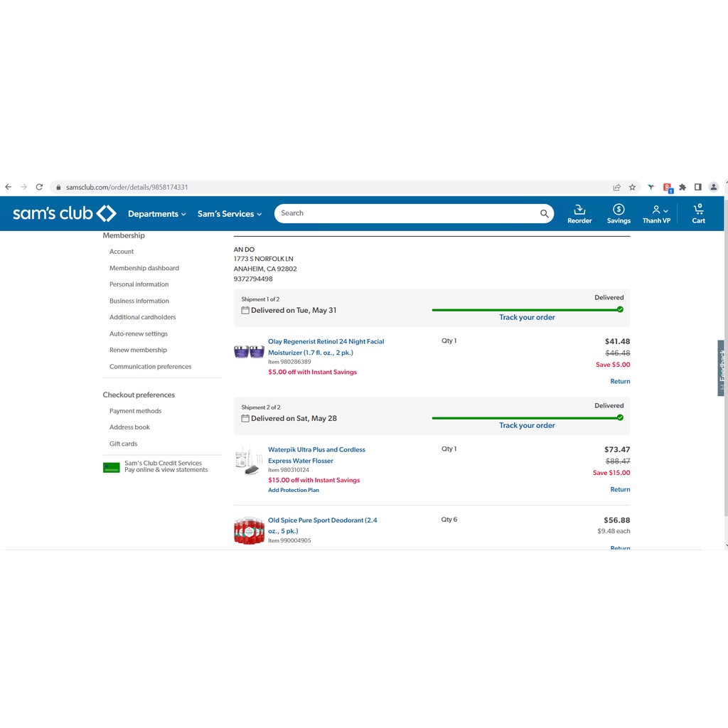The image size is (728, 728).
Task: Open the browser extensions puzzle icon
Action: pos(682,187)
